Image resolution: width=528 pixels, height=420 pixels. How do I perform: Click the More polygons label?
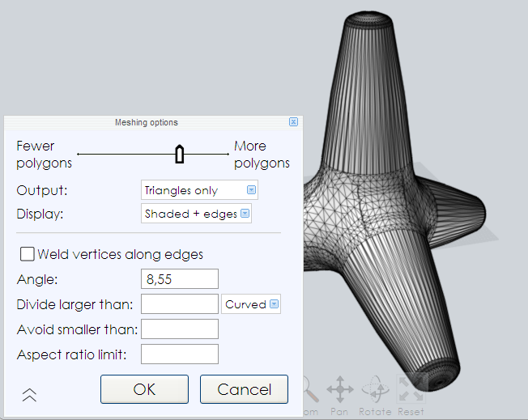[x=262, y=155]
